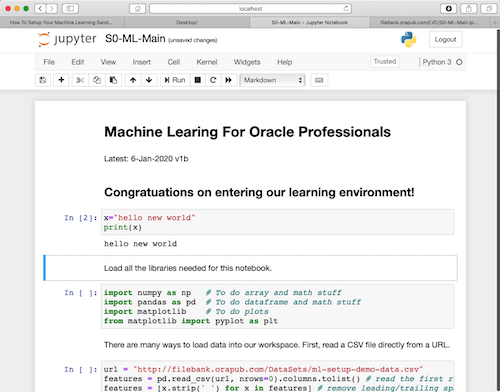Viewport: 500px width, 392px height.
Task: Click the In [2]: prompt
Action: (81, 218)
